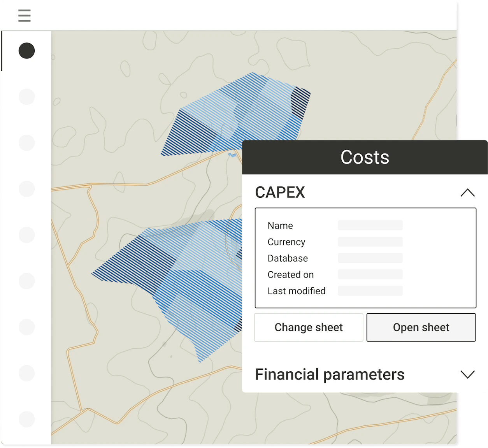The image size is (488, 448).
Task: Click the fourth sidebar circle icon
Action: tap(27, 189)
